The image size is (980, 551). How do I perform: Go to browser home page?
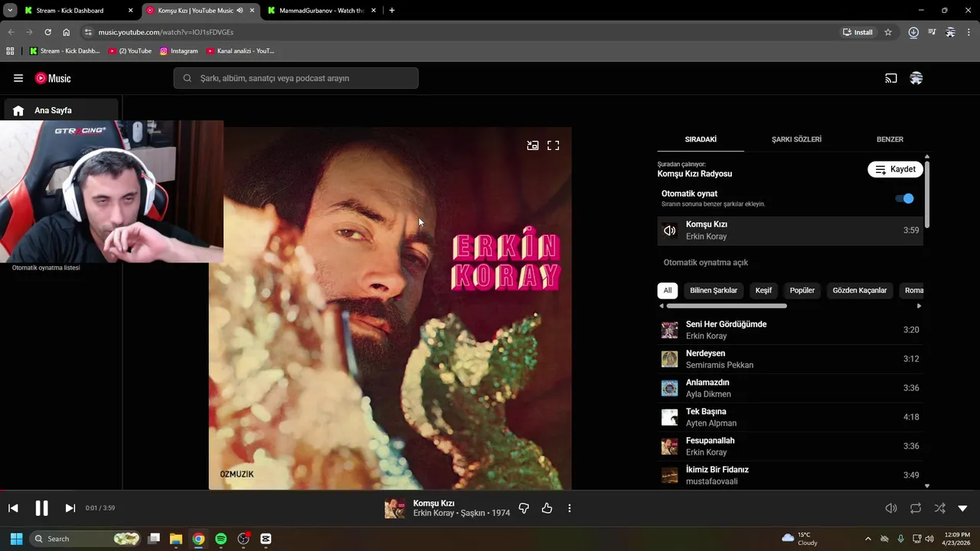tap(67, 32)
